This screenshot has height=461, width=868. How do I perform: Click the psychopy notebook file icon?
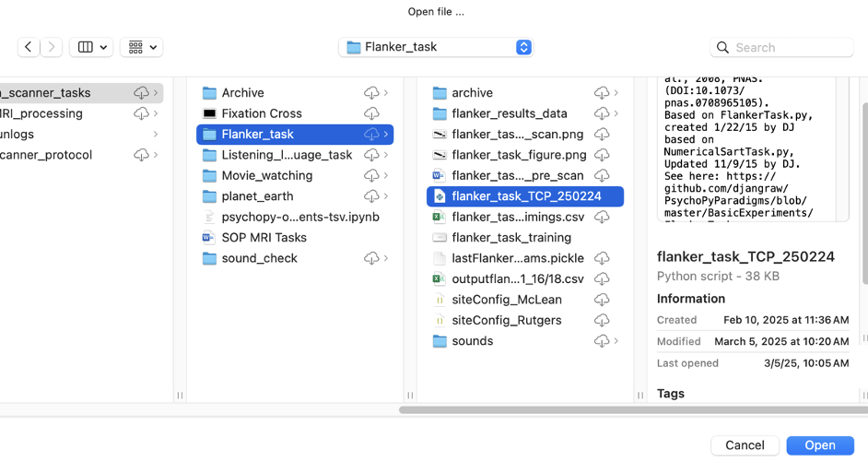(x=209, y=217)
